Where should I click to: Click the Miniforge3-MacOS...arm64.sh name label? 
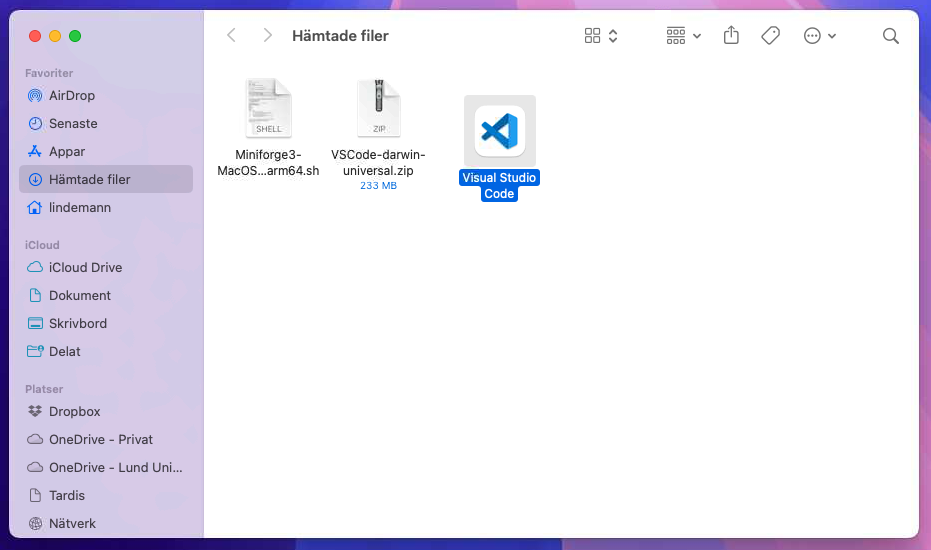point(268,163)
